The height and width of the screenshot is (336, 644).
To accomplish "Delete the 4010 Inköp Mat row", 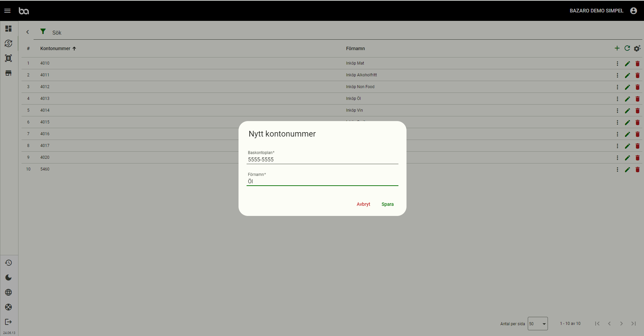I will (x=638, y=64).
